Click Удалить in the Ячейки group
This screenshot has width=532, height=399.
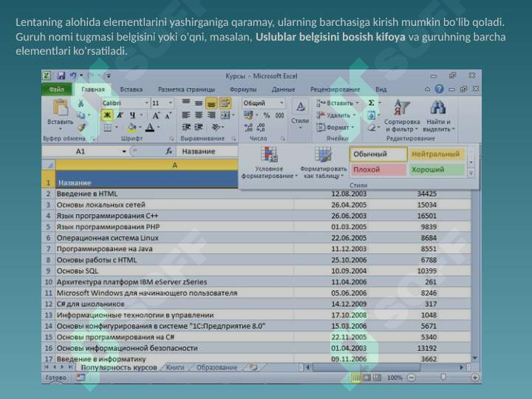(x=336, y=115)
